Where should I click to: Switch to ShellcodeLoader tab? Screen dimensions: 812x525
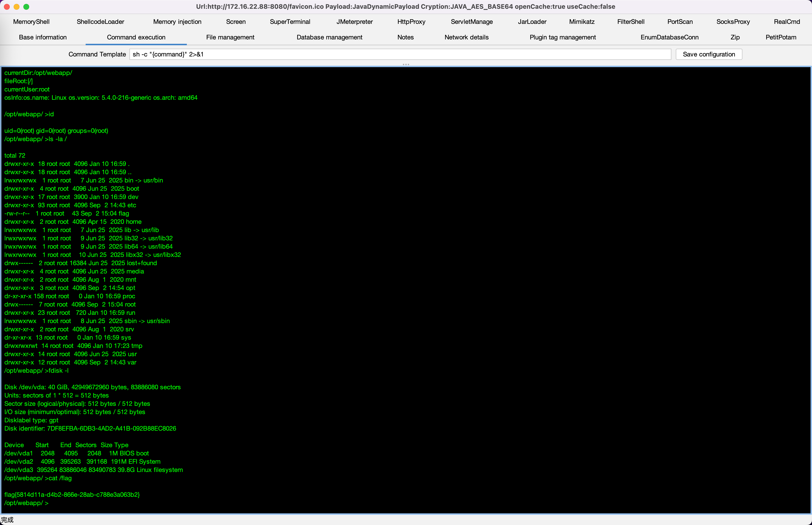pyautogui.click(x=100, y=21)
